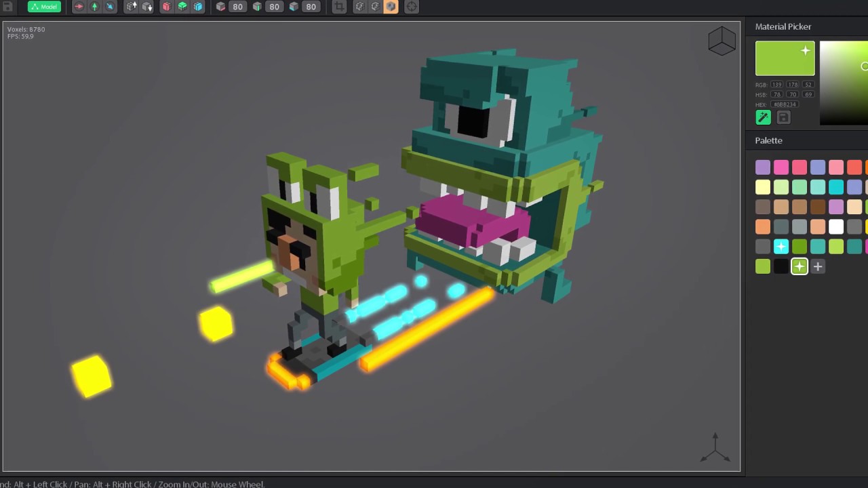Click the blue-sided cube size icon
Viewport: 868px width, 488px height.
[x=294, y=7]
